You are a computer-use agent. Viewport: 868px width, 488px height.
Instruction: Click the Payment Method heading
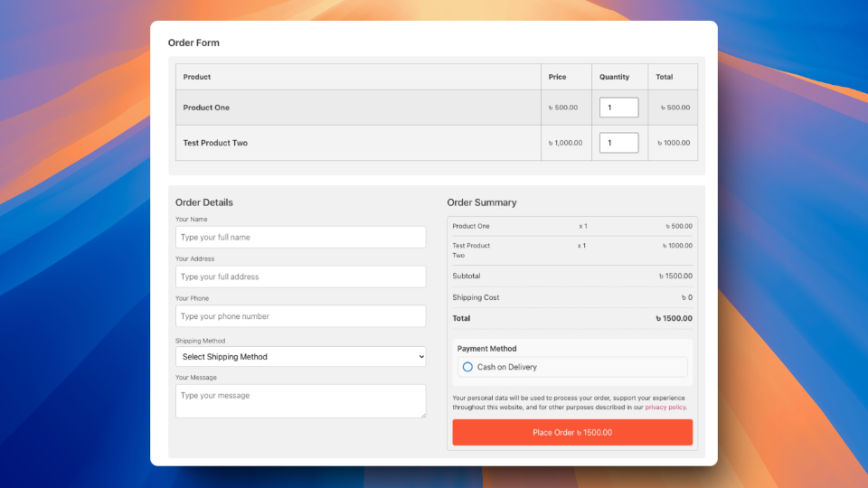[x=486, y=349]
